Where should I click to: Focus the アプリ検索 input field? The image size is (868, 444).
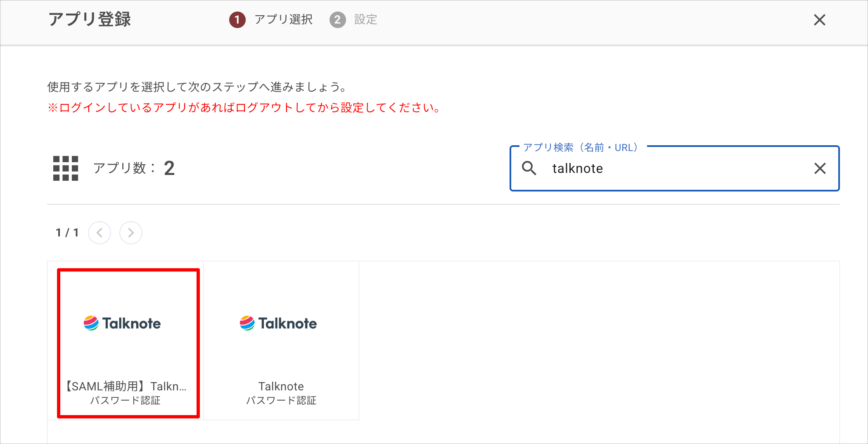(x=675, y=168)
